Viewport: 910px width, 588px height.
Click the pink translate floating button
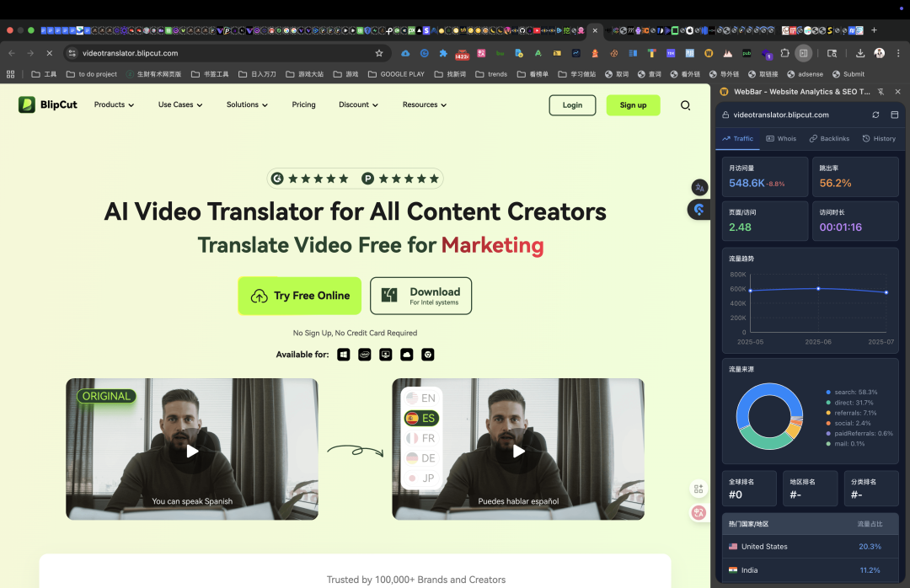(699, 512)
